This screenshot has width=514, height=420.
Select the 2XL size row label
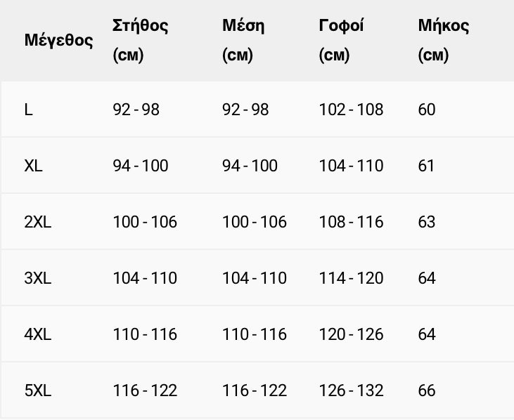tap(38, 222)
